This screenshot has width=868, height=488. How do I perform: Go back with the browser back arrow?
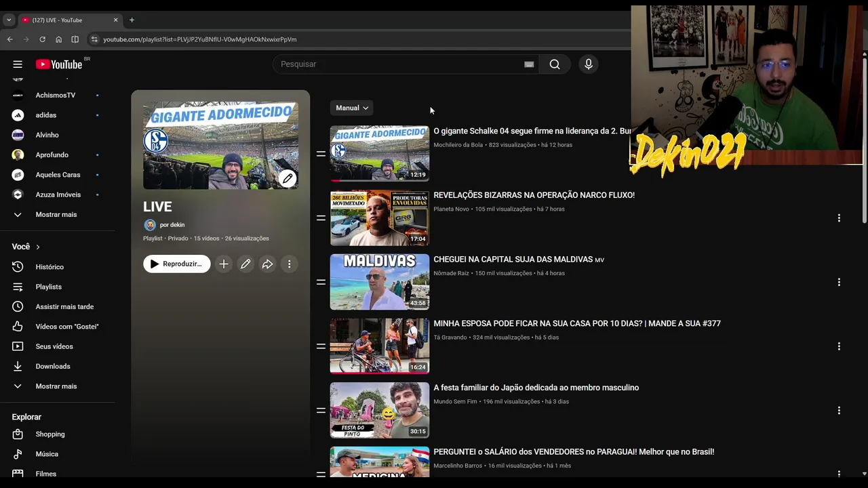tap(9, 39)
